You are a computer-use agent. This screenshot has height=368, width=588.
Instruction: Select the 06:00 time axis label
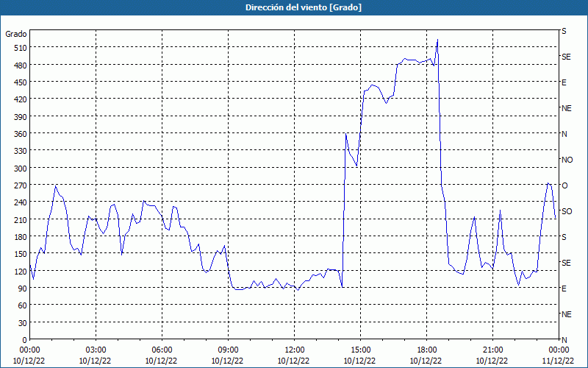pos(162,350)
